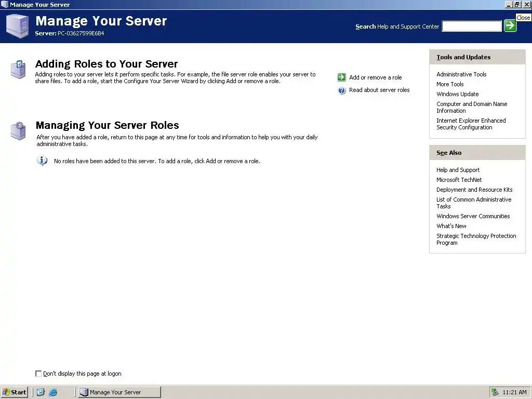
Task: Click the system tray network icon
Action: [x=495, y=392]
